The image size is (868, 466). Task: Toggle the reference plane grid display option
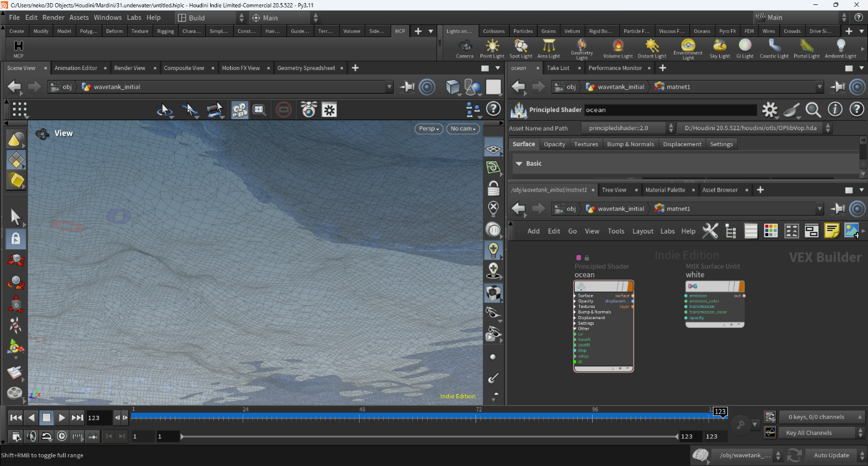click(x=493, y=147)
